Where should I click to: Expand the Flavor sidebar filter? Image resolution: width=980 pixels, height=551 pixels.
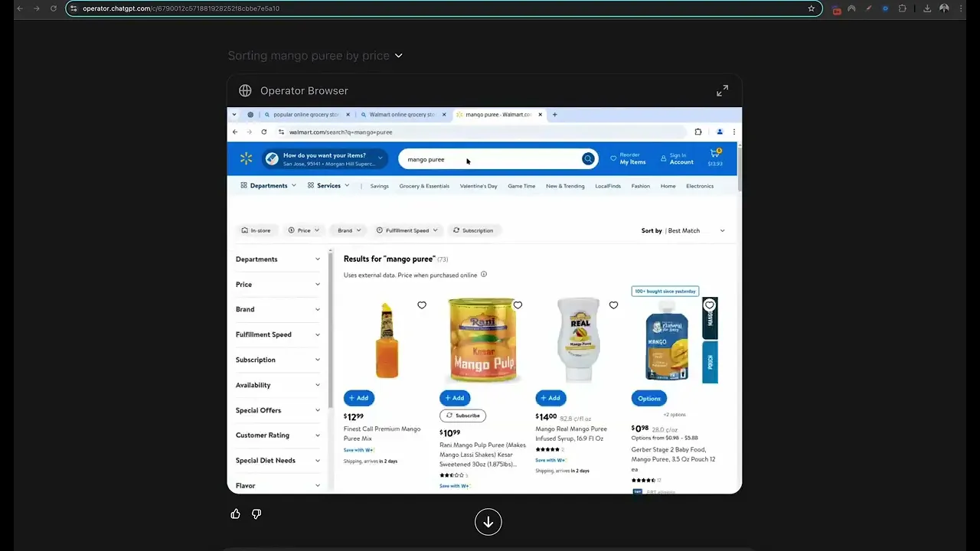coord(278,485)
